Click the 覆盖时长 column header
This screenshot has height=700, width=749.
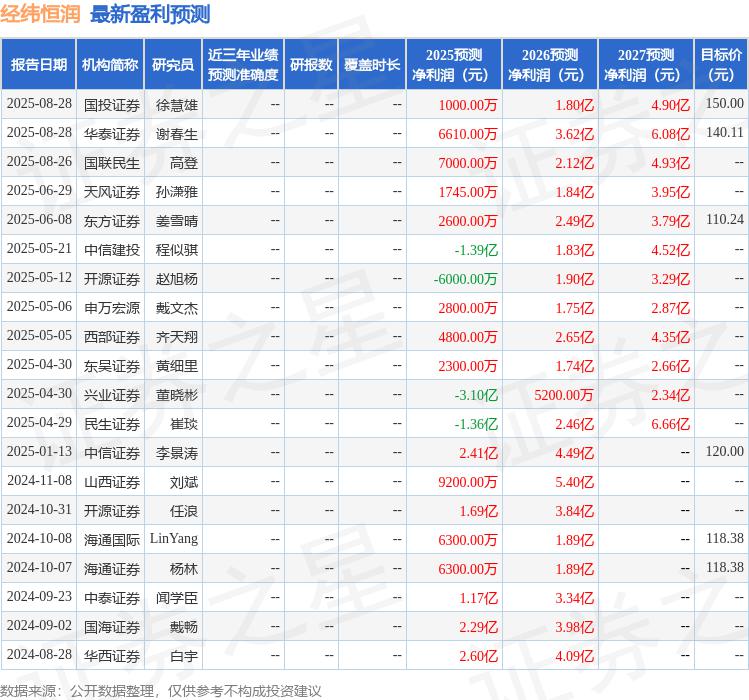coord(372,65)
